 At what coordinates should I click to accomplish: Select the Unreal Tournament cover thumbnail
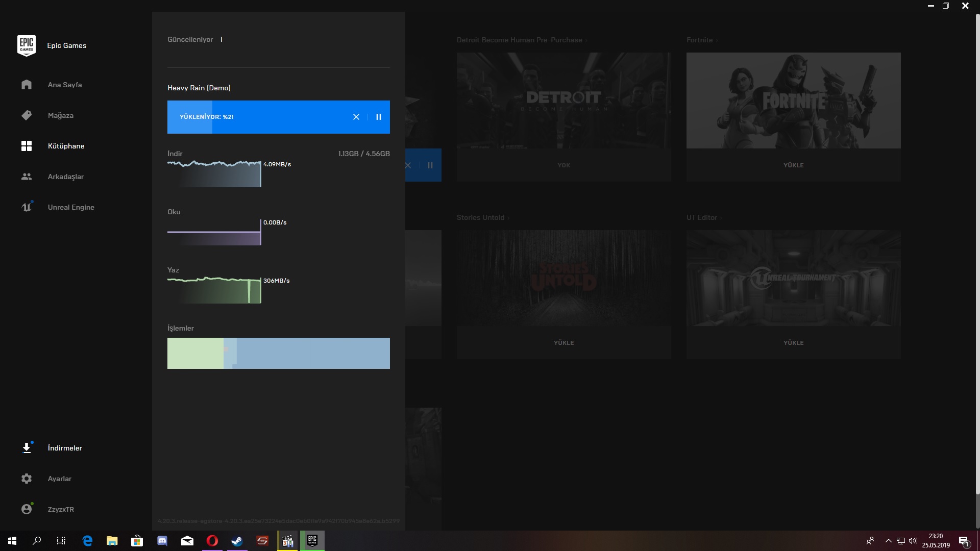coord(794,278)
